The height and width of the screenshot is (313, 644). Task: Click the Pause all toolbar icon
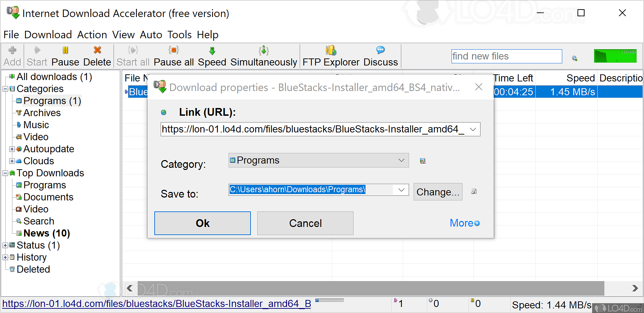coord(173,50)
